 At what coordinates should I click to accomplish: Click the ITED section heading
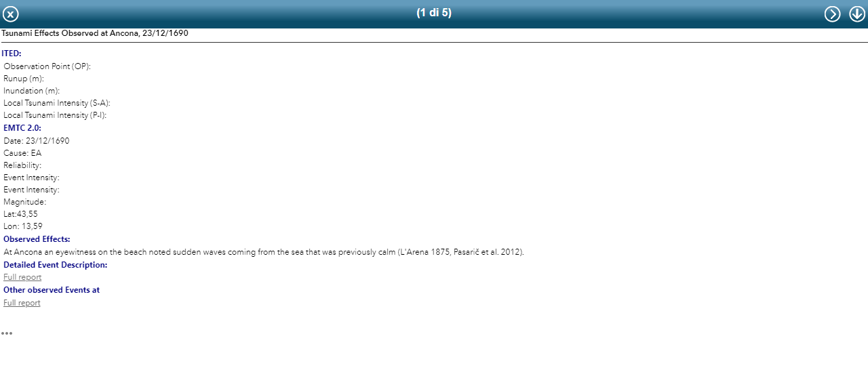12,53
